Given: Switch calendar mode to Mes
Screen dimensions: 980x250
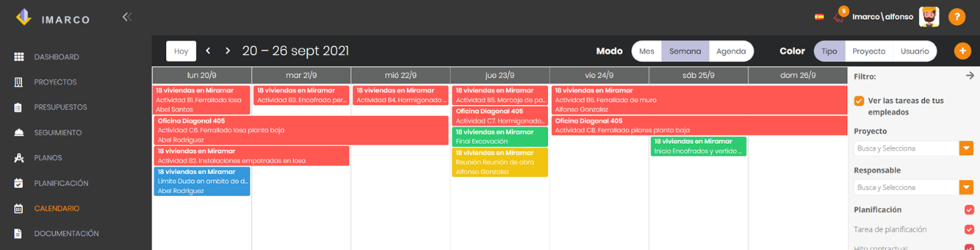Looking at the screenshot, I should (646, 51).
